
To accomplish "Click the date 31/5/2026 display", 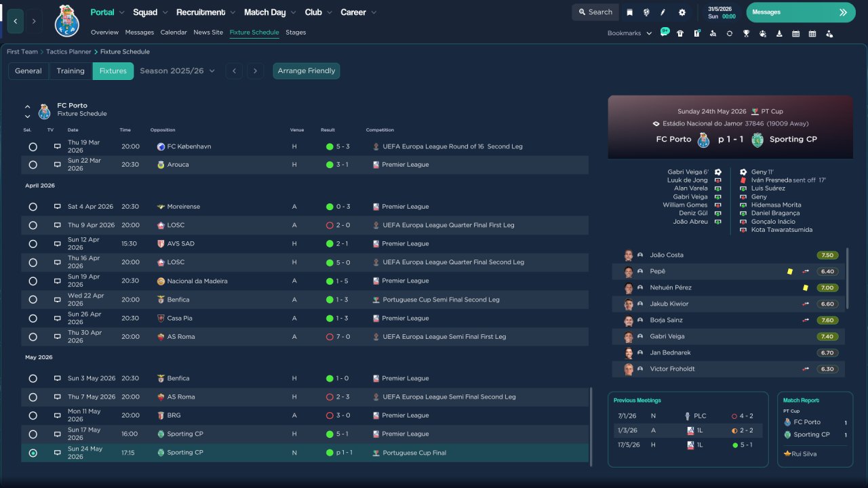I will pyautogui.click(x=720, y=9).
